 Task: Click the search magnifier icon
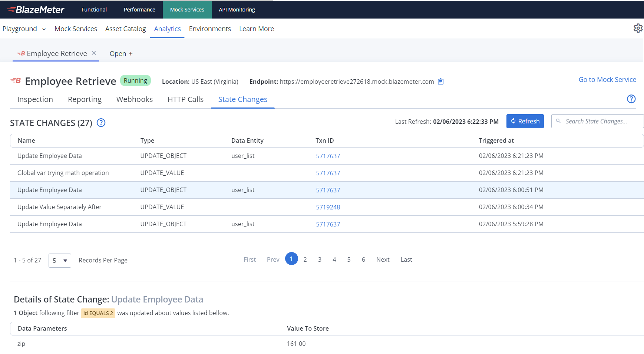(558, 121)
